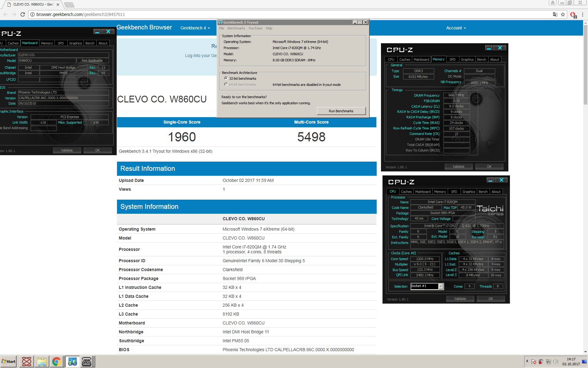Viewport: 588px width, 368px height.
Task: Open the Account dropdown menu
Action: coord(456,28)
